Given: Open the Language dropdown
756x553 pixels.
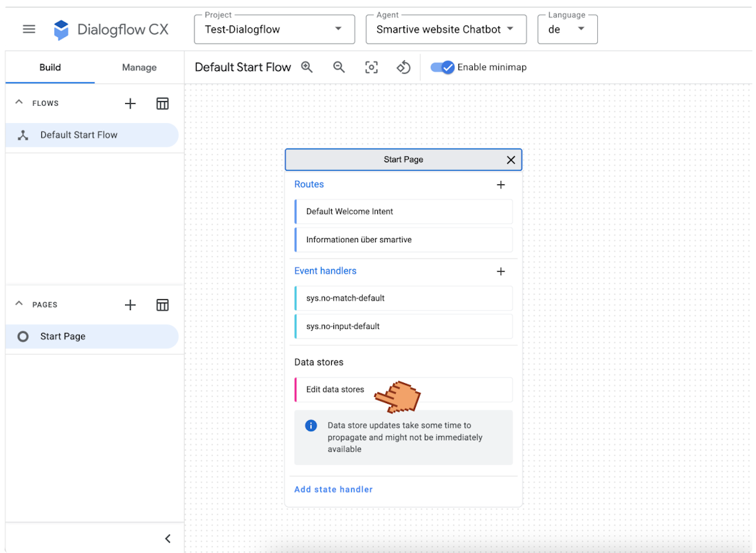Looking at the screenshot, I should pos(568,30).
